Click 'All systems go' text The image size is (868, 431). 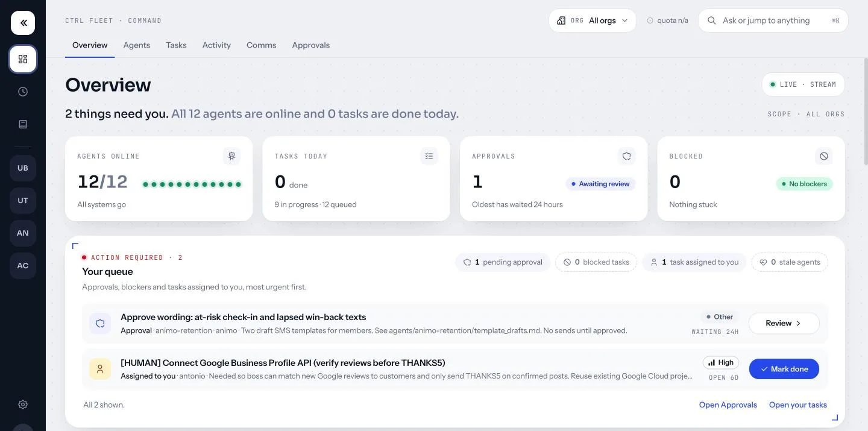click(x=101, y=204)
